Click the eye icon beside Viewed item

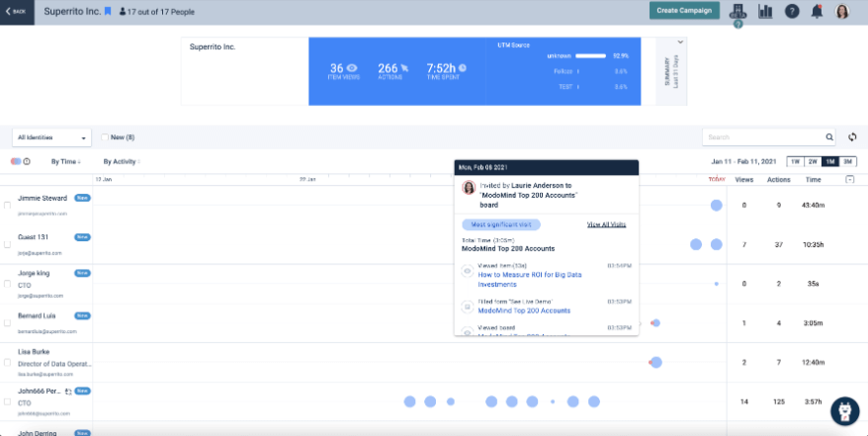[468, 271]
